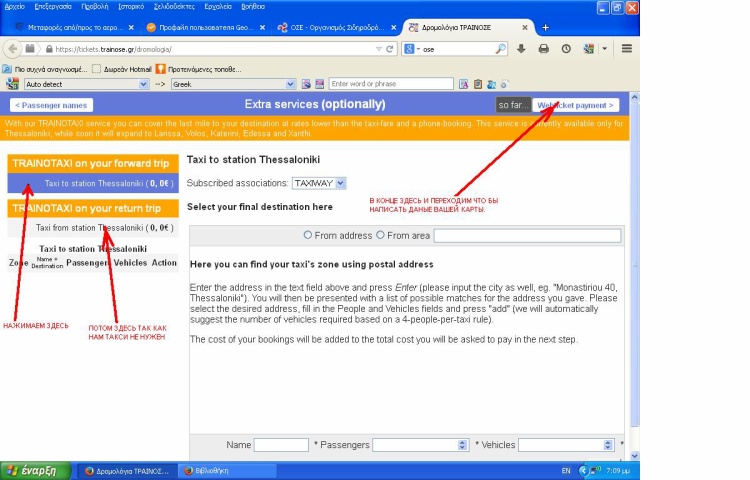Open the Αρχείο menu
Viewport: 750px width, 480px height.
coord(14,7)
